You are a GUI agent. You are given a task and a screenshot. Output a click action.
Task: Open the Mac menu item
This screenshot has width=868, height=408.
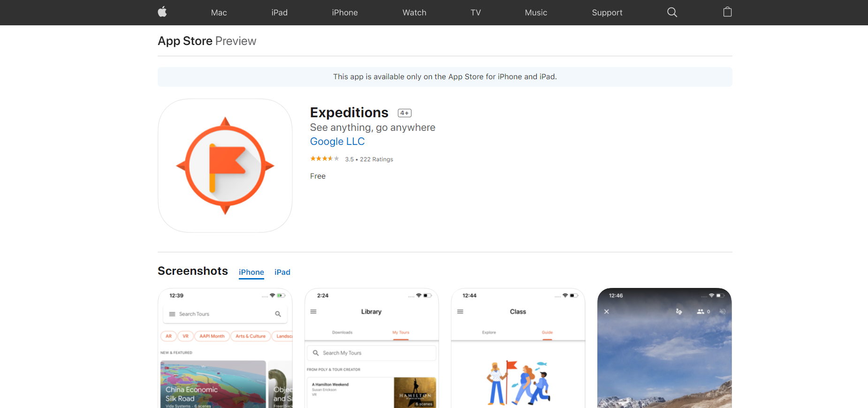pyautogui.click(x=219, y=13)
